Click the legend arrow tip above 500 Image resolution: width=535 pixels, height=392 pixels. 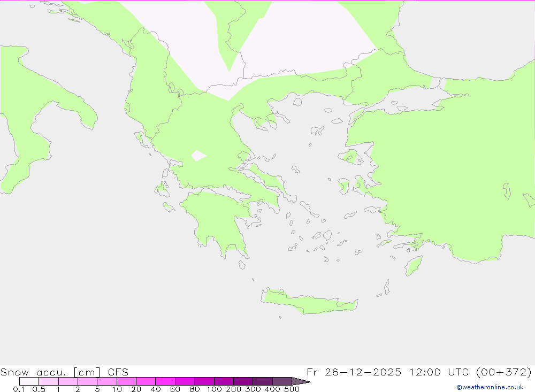point(301,381)
